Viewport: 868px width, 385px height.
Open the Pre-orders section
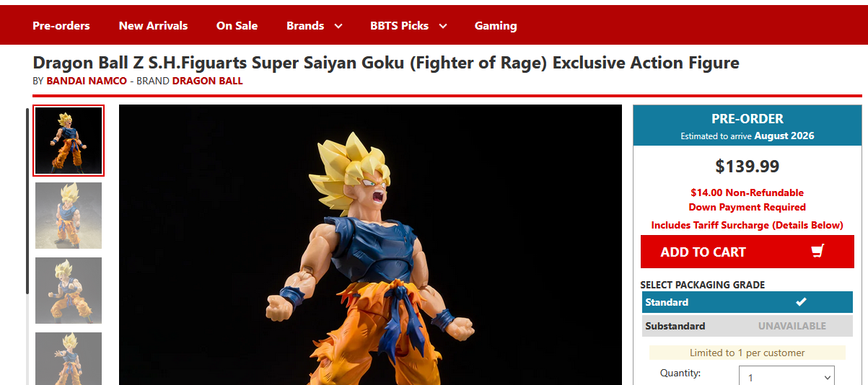pos(61,25)
